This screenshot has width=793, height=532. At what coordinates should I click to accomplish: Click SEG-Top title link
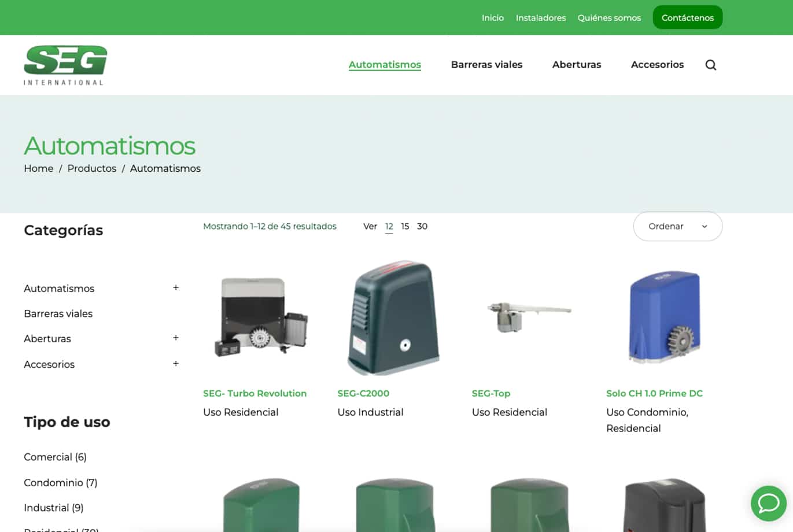(x=491, y=393)
